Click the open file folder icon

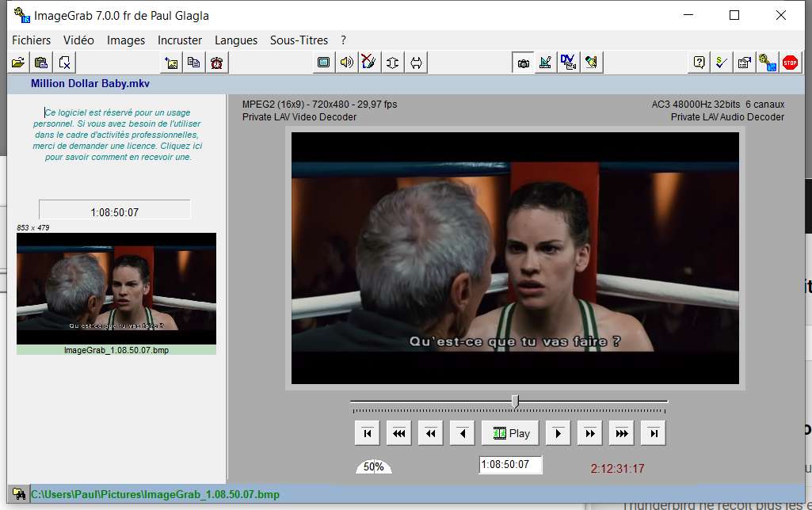click(x=18, y=63)
